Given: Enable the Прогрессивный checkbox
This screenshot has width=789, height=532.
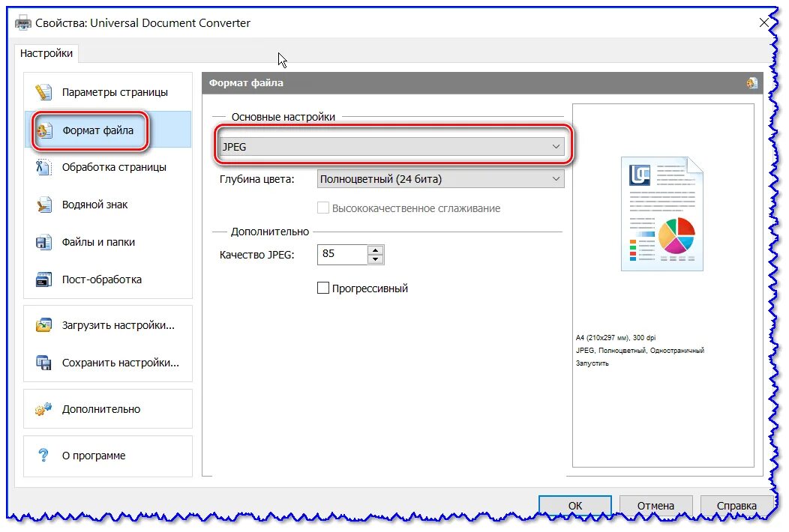Looking at the screenshot, I should (x=323, y=288).
